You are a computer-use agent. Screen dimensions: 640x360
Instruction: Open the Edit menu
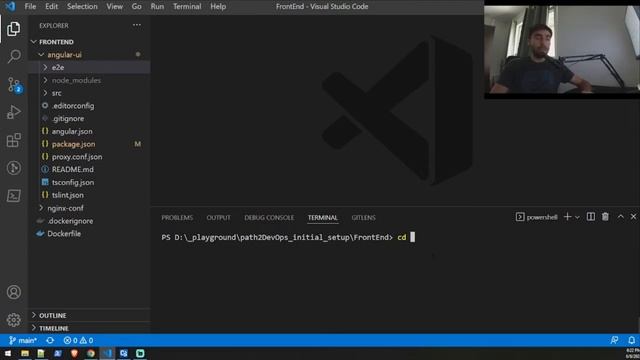point(51,7)
